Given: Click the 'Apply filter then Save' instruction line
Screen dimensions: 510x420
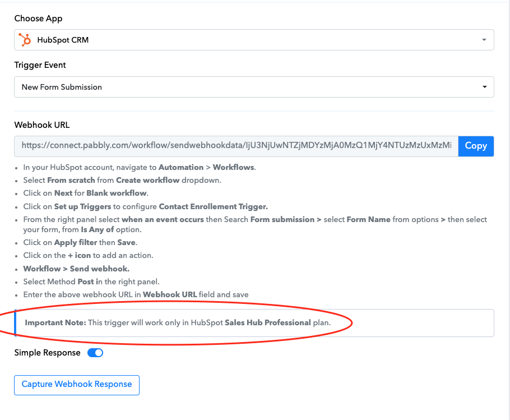Looking at the screenshot, I should (80, 242).
